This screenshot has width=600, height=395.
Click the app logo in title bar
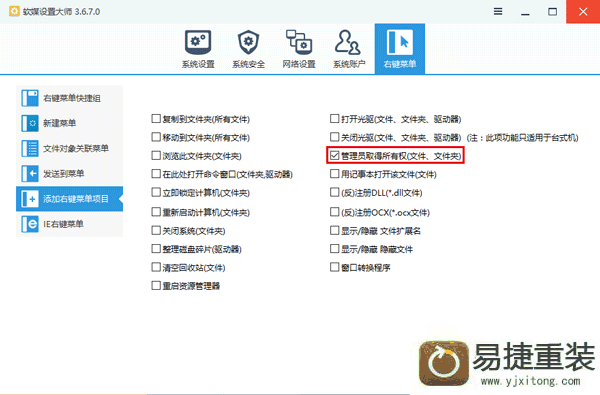pyautogui.click(x=14, y=11)
